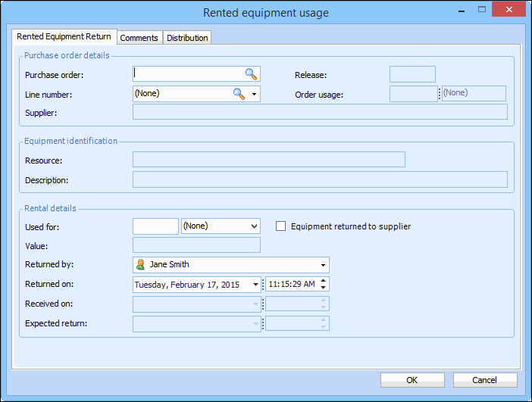Select the Rented Equipment Return tab
Image resolution: width=532 pixels, height=402 pixels.
point(64,36)
